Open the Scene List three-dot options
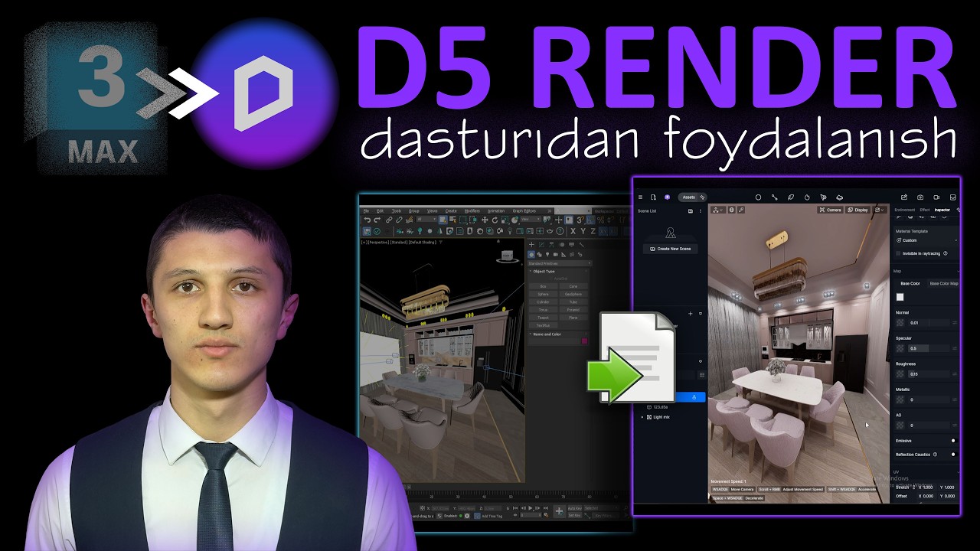This screenshot has height=551, width=980. (701, 211)
